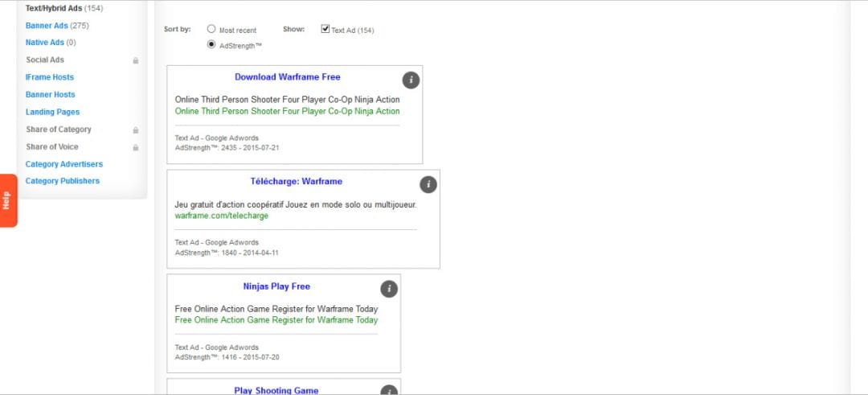Click green Online Third Person Shooter URL line
Image resolution: width=868 pixels, height=395 pixels.
click(287, 111)
